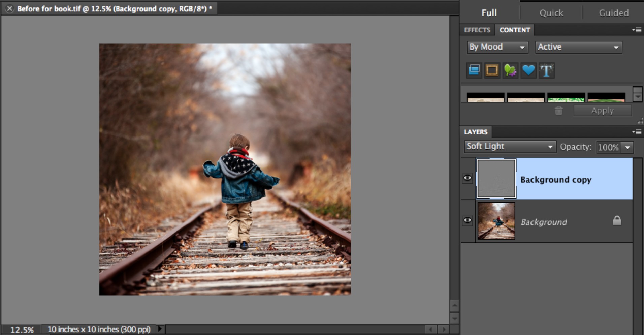Switch to Guided edit mode
This screenshot has width=644, height=335.
[613, 13]
